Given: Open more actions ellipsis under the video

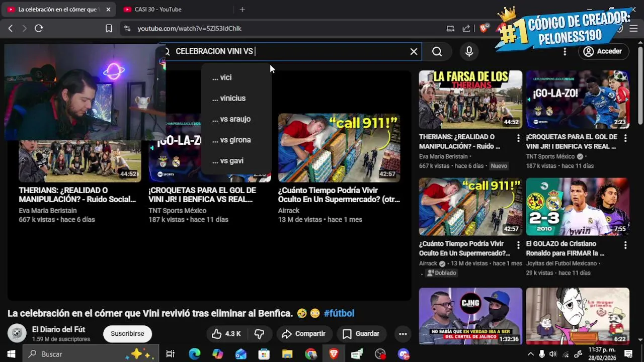Looking at the screenshot, I should (x=403, y=334).
